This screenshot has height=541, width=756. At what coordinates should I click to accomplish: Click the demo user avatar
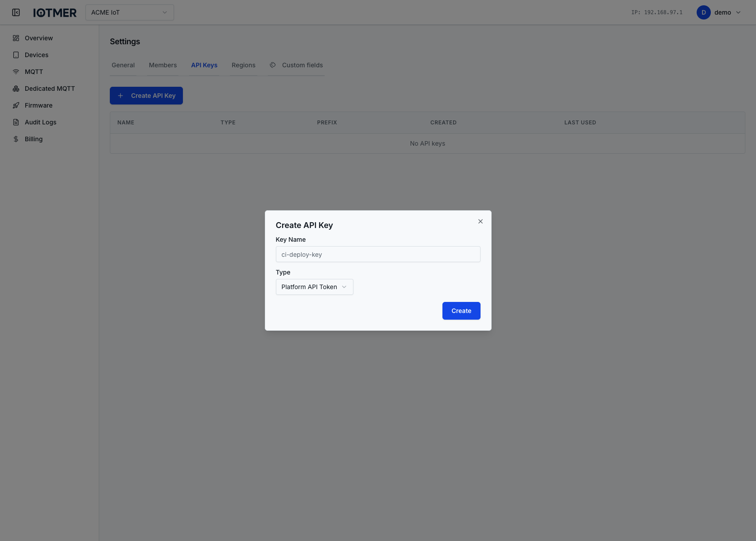704,12
